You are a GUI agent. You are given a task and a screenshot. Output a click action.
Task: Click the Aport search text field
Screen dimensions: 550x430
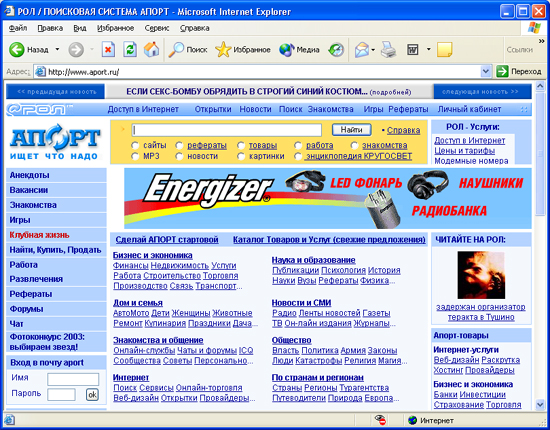tap(227, 130)
